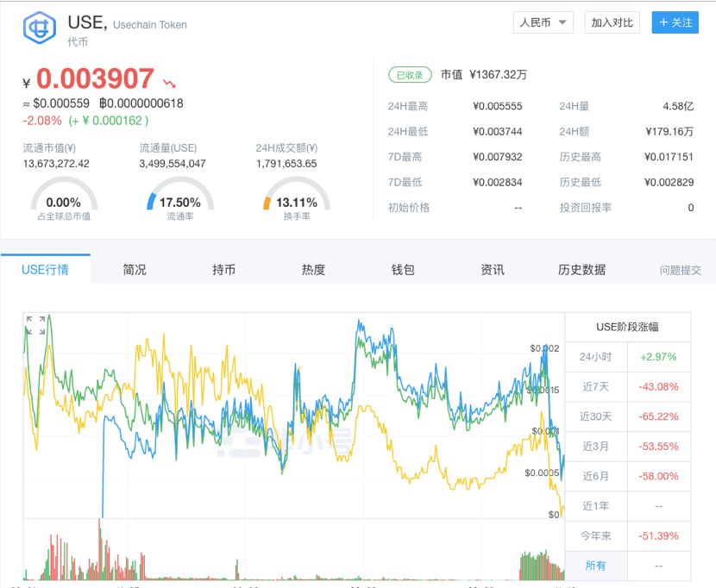
Task: Click the 7D最低 value ¥0.002834
Action: [x=497, y=182]
